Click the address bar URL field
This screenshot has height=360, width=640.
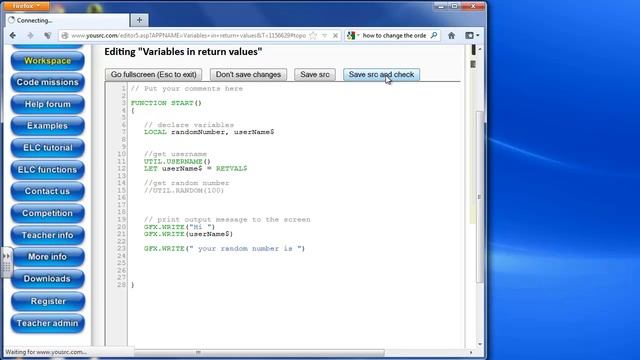pyautogui.click(x=189, y=36)
